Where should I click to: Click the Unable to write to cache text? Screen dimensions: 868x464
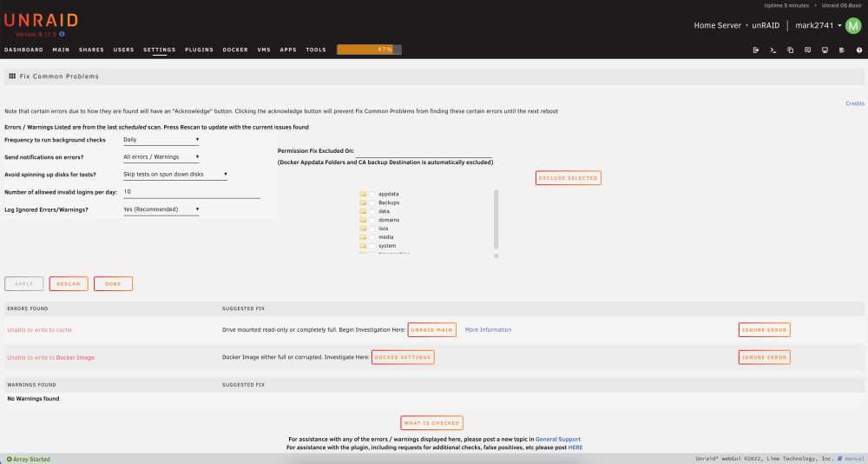click(x=39, y=330)
